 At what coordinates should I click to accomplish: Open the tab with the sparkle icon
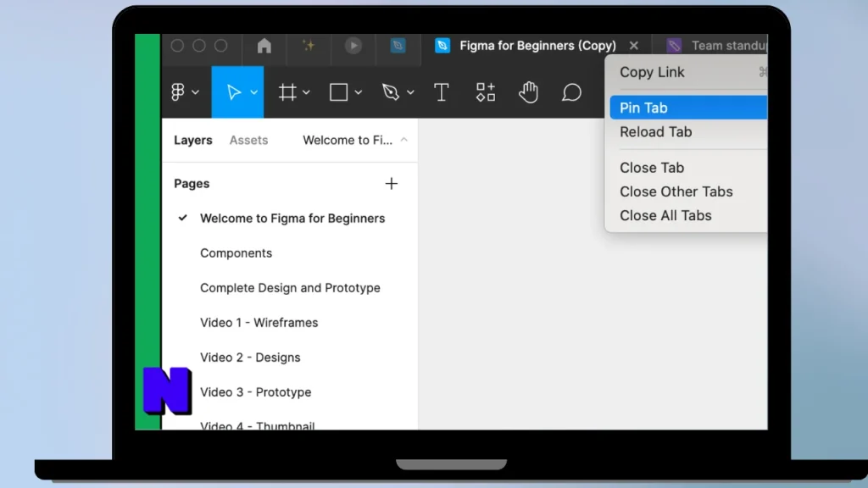point(309,46)
